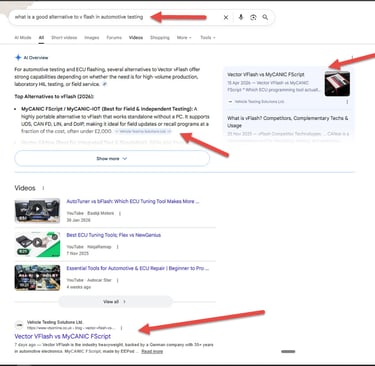Open Google Lens image search icon
Viewport: 375px width, 366px height.
pos(253,17)
